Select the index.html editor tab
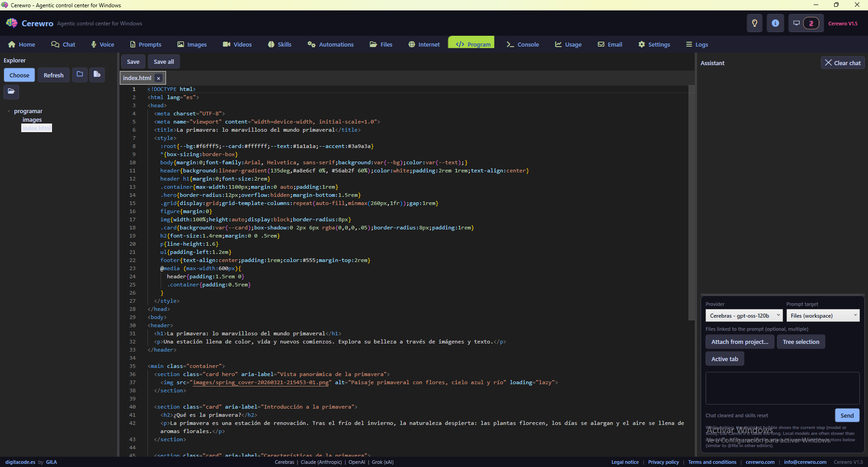Viewport: 868px width, 467px height. click(137, 78)
